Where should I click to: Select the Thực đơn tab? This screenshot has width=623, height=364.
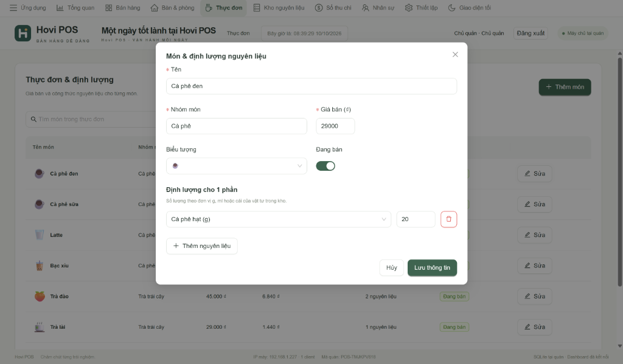[x=224, y=7]
